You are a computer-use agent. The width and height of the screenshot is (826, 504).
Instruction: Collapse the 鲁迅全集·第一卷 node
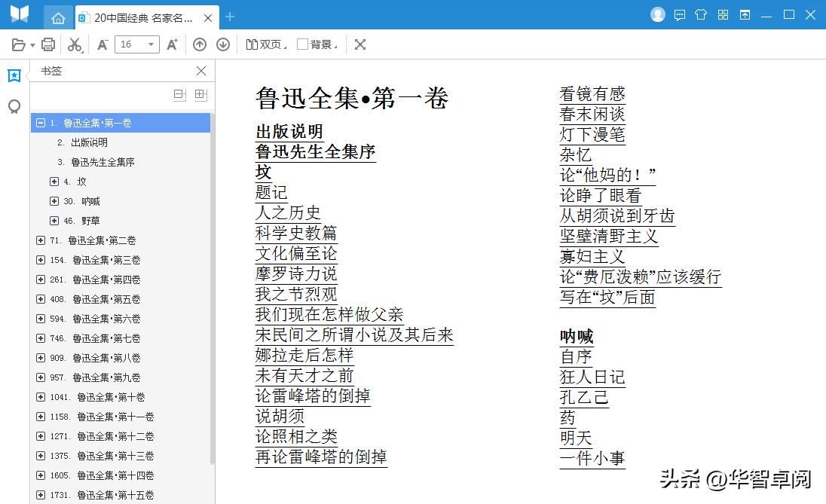(39, 123)
